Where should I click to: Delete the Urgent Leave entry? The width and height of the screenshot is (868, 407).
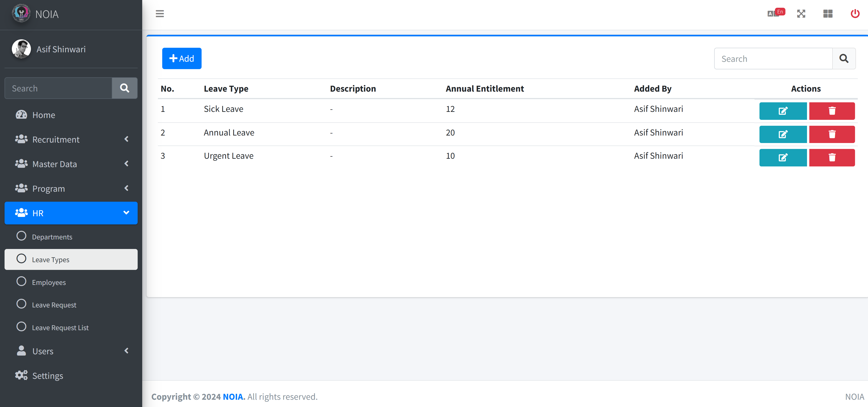click(x=832, y=158)
